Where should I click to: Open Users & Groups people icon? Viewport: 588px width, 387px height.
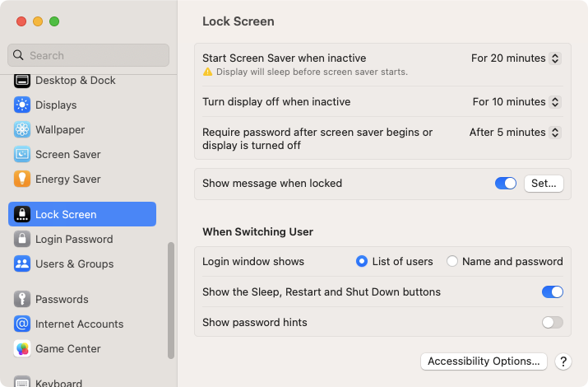click(x=22, y=263)
